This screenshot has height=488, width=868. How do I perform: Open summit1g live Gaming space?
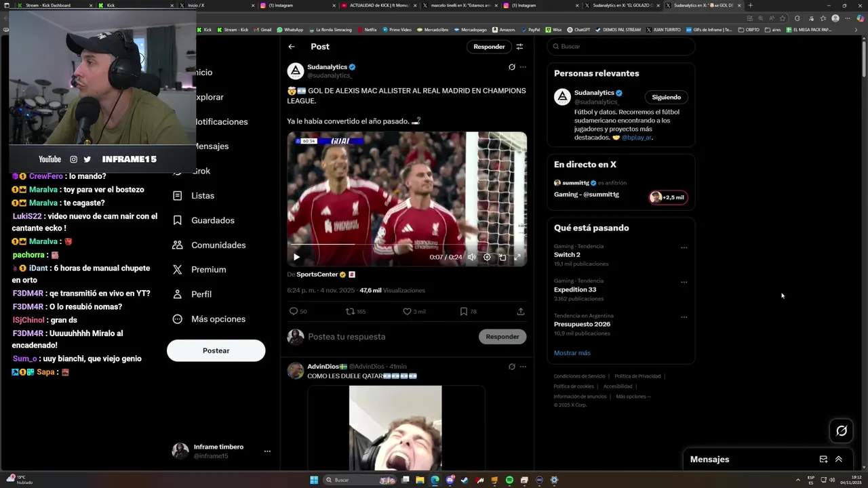(x=620, y=190)
